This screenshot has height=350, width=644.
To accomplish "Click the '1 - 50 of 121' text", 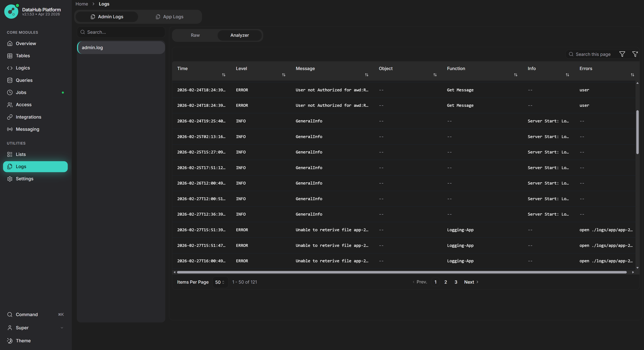I will (x=245, y=282).
